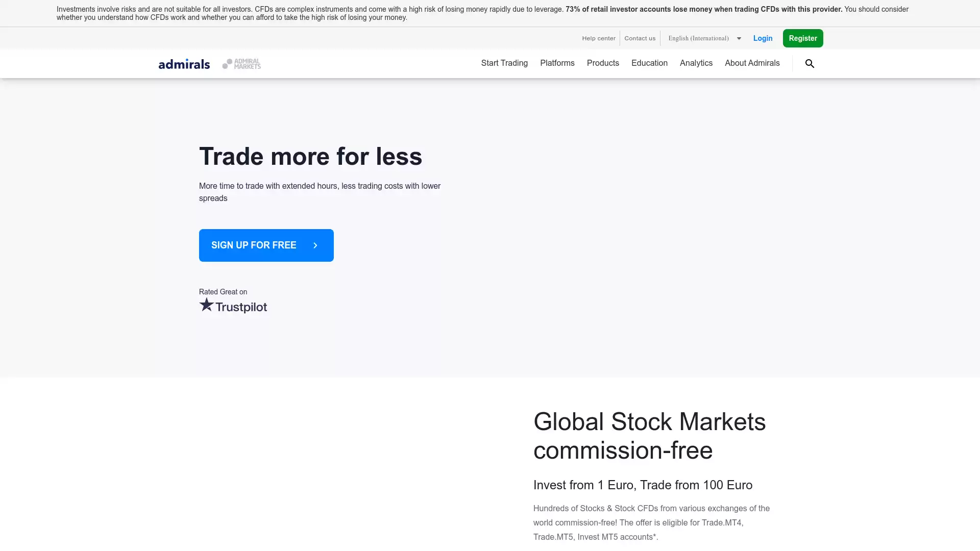Open the Platforms menu

click(557, 63)
